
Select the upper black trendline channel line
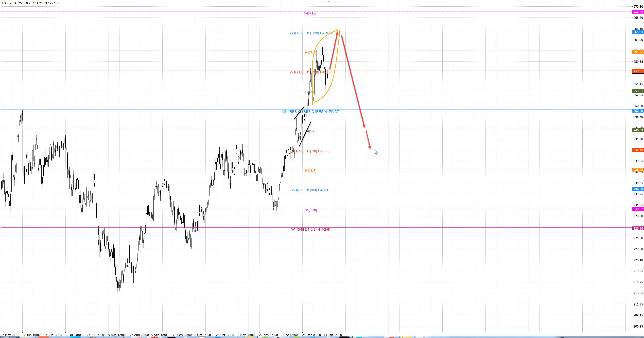tap(299, 113)
